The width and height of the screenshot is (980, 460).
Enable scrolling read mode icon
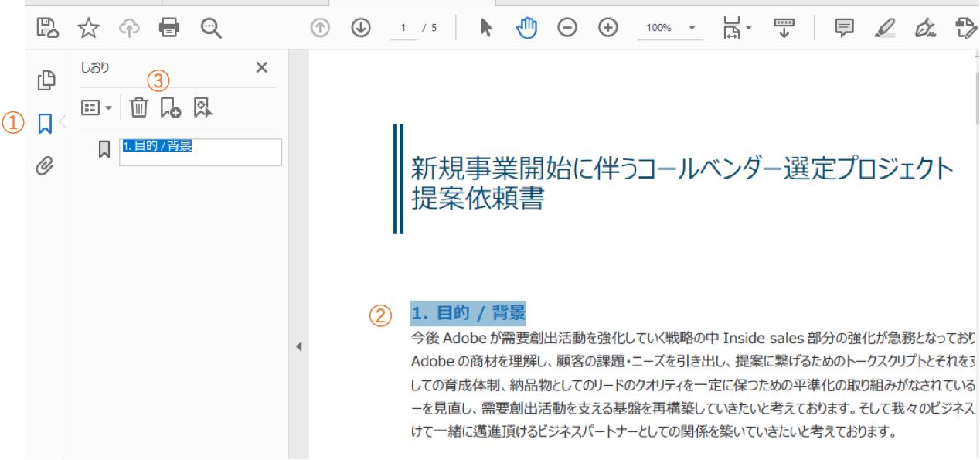point(784,28)
